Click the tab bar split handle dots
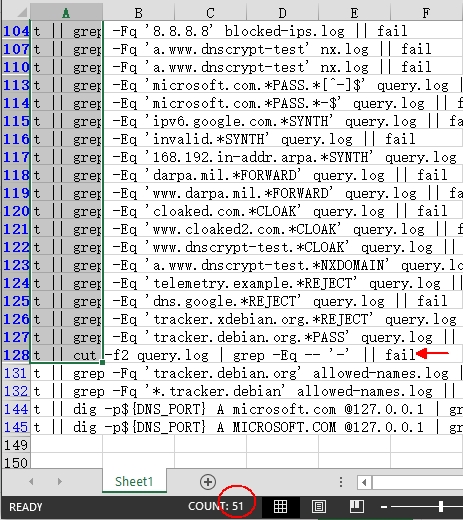This screenshot has height=520, width=463. pyautogui.click(x=340, y=482)
